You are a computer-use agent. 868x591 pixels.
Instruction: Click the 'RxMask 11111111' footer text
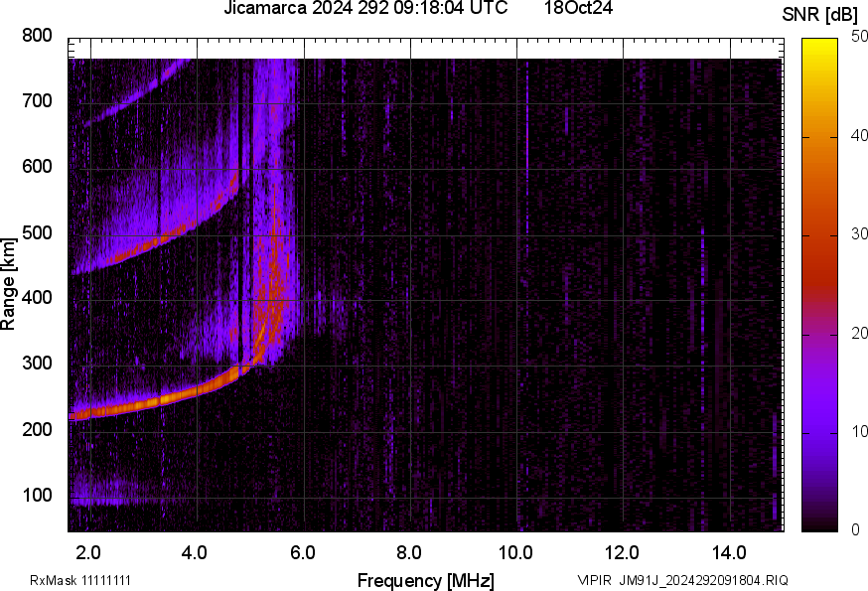[x=80, y=580]
